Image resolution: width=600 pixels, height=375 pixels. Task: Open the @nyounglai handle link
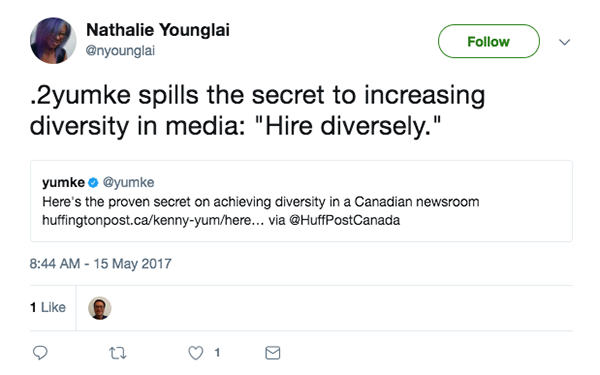(120, 51)
